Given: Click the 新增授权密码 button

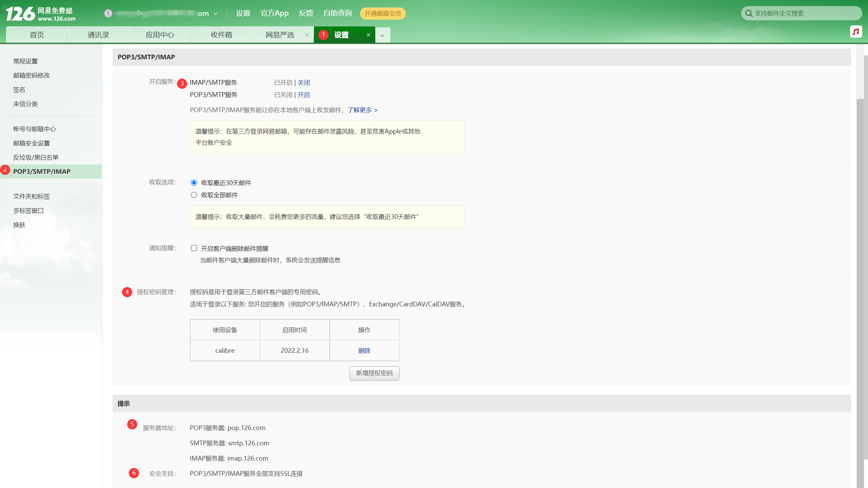Looking at the screenshot, I should tap(374, 373).
